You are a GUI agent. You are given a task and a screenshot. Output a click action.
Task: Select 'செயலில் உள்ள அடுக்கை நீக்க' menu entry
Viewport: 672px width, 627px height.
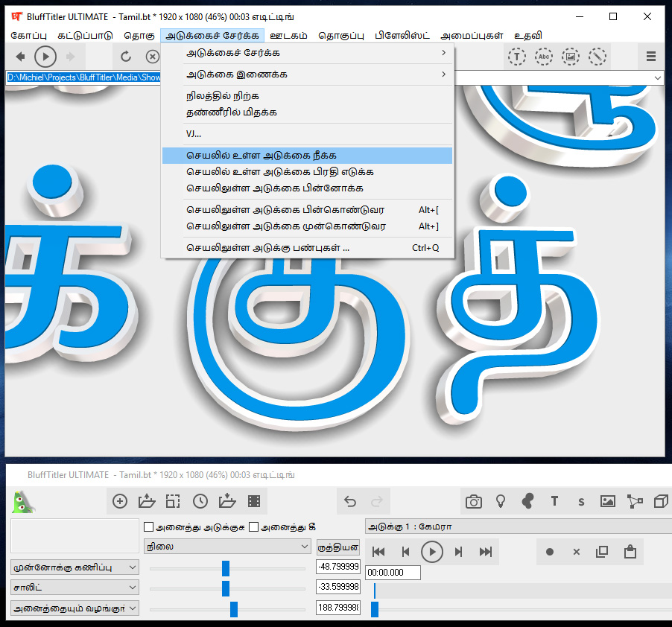pos(261,156)
